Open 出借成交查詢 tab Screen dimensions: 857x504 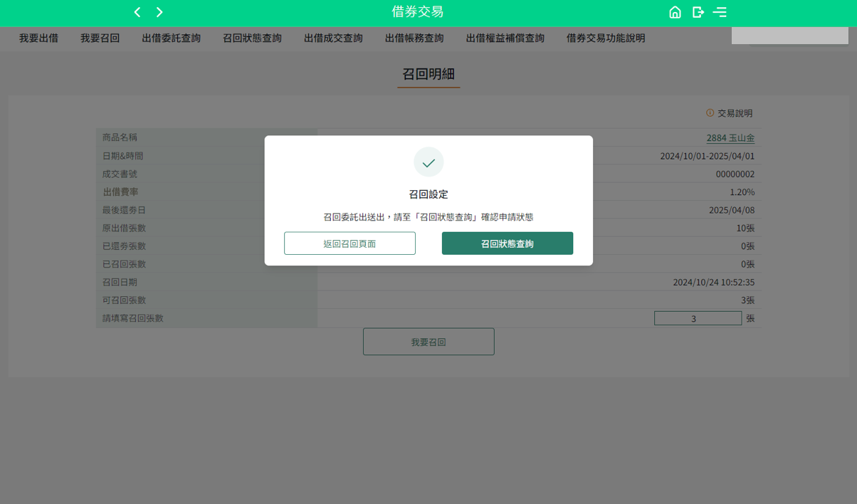[333, 38]
